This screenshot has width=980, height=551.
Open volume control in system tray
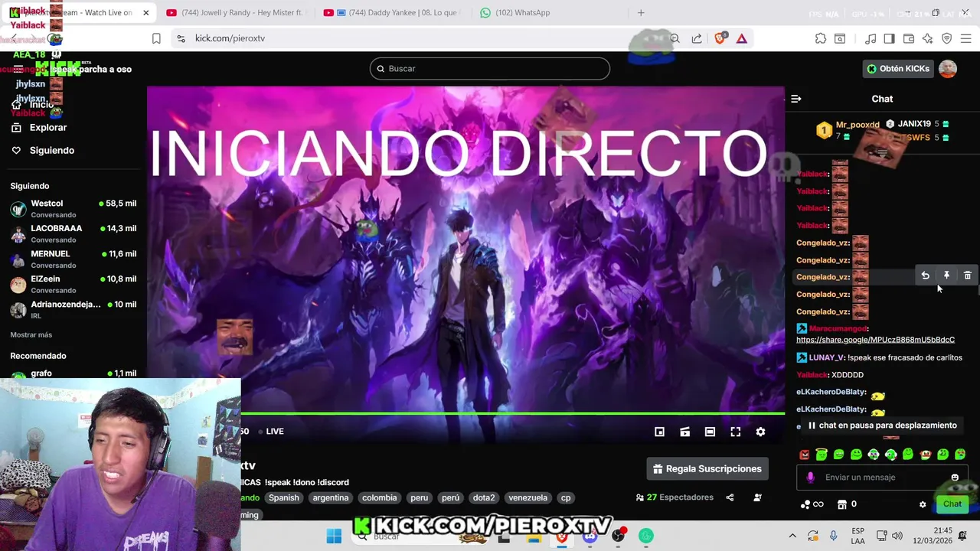[x=897, y=536]
